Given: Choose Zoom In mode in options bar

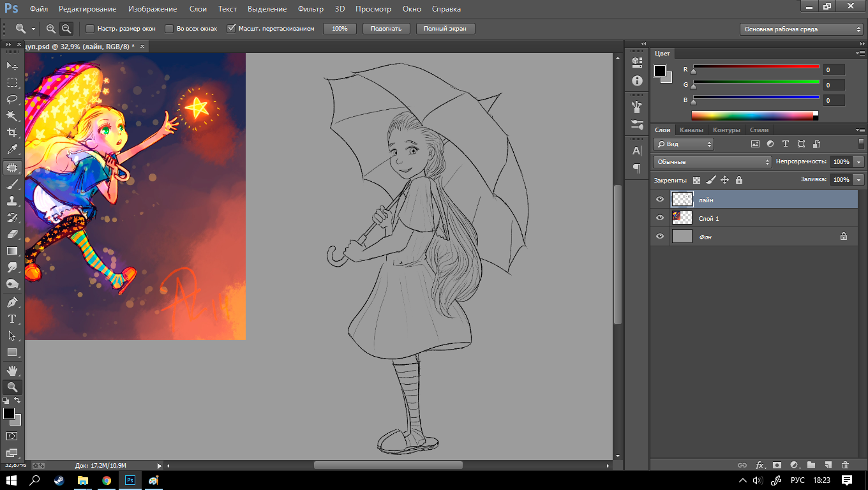Looking at the screenshot, I should 51,29.
